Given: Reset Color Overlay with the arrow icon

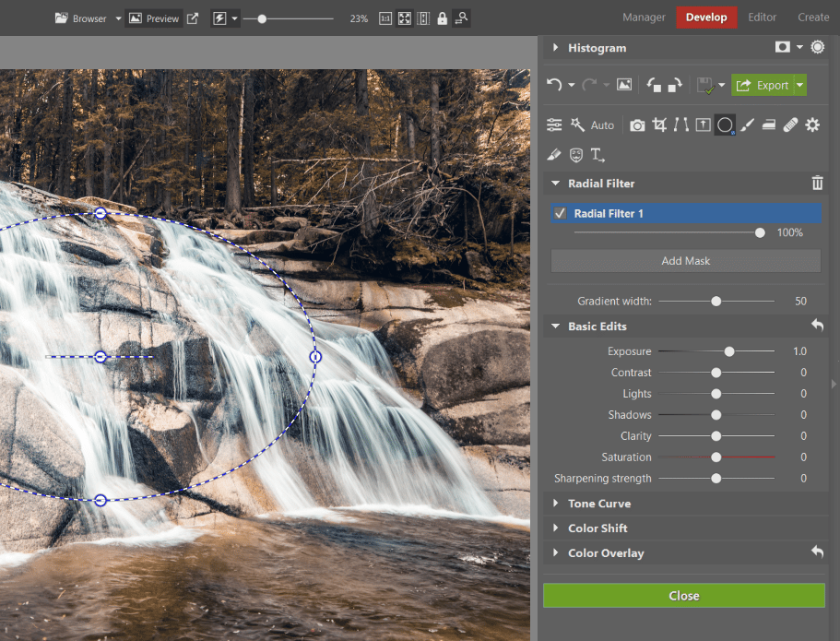Looking at the screenshot, I should [817, 552].
